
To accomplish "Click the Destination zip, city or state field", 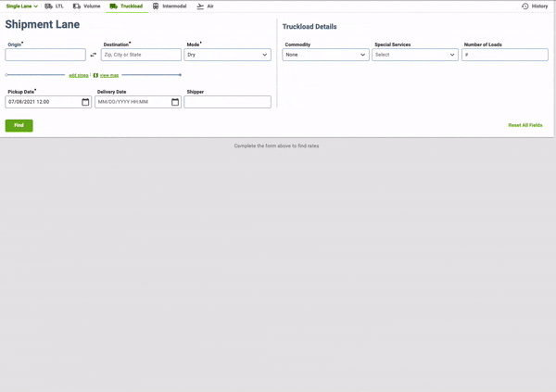I will tap(141, 55).
